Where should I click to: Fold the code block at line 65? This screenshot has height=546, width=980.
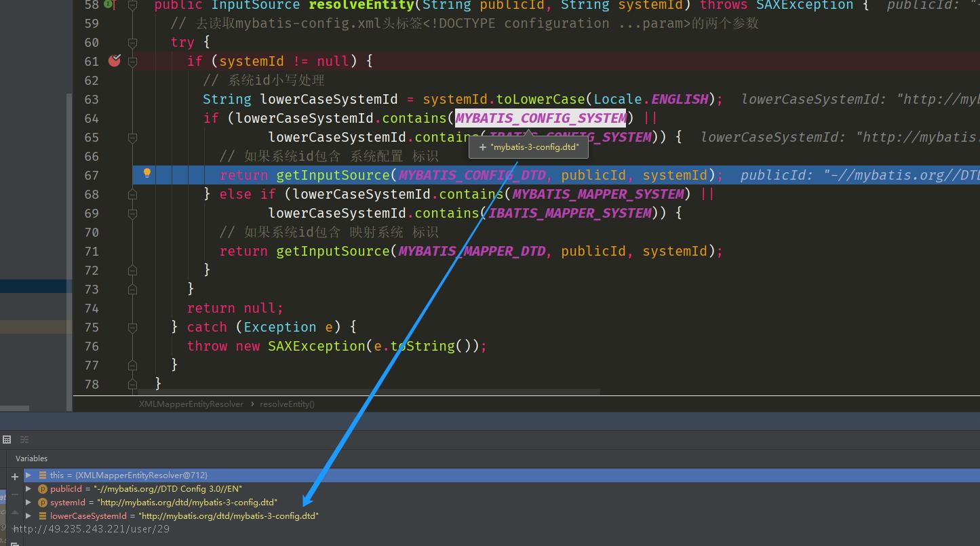click(132, 137)
